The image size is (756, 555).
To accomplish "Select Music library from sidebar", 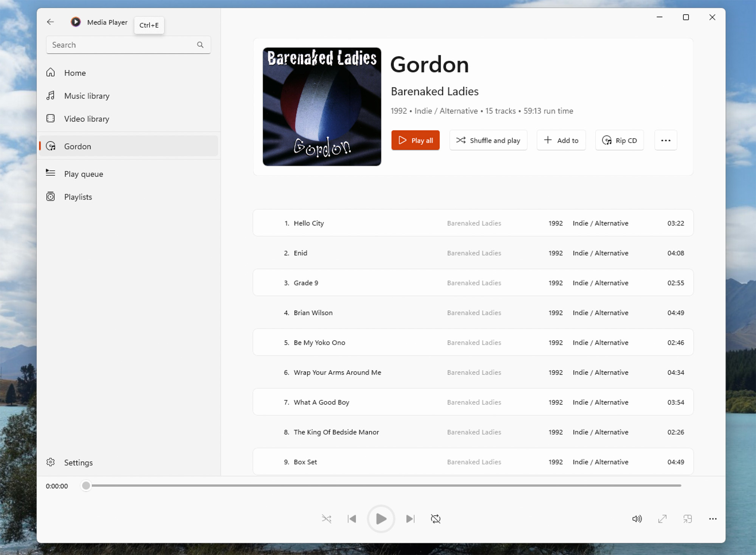I will click(87, 96).
